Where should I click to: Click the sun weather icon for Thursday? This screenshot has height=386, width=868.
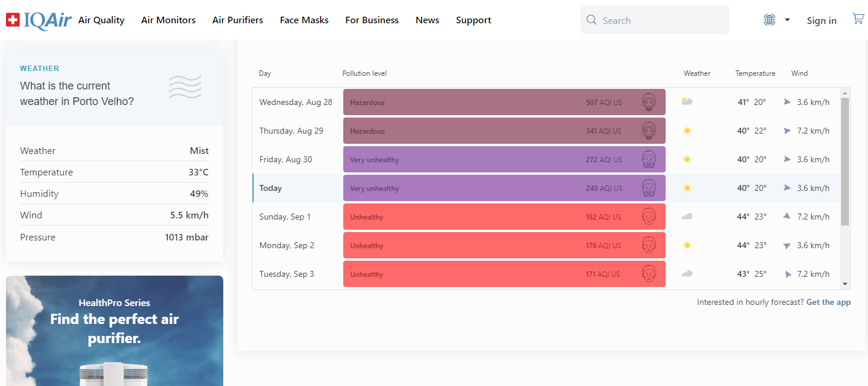(x=687, y=131)
